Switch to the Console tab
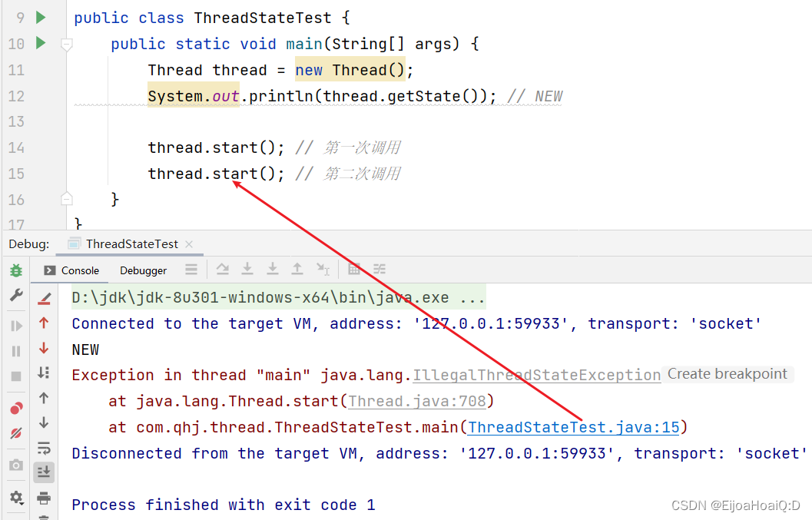Viewport: 812px width, 520px height. 71,270
